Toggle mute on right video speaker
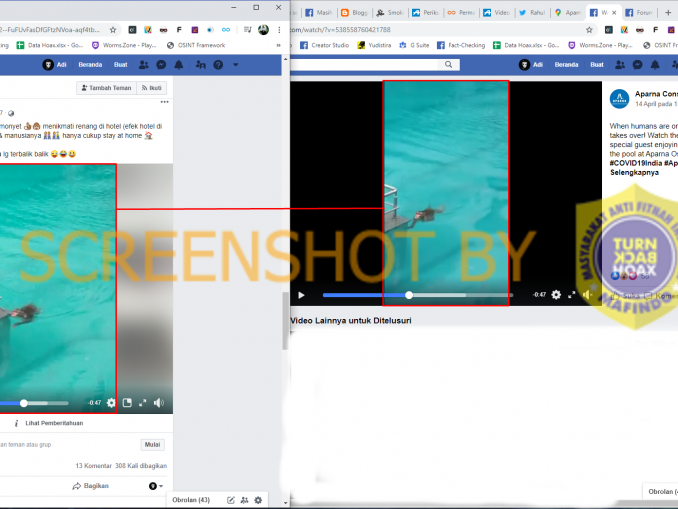 587,295
